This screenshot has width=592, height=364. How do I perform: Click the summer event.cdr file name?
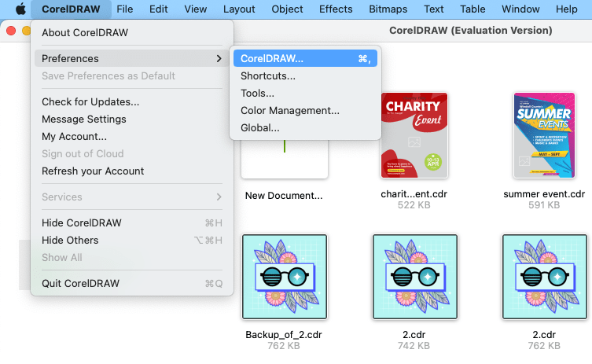pos(544,194)
